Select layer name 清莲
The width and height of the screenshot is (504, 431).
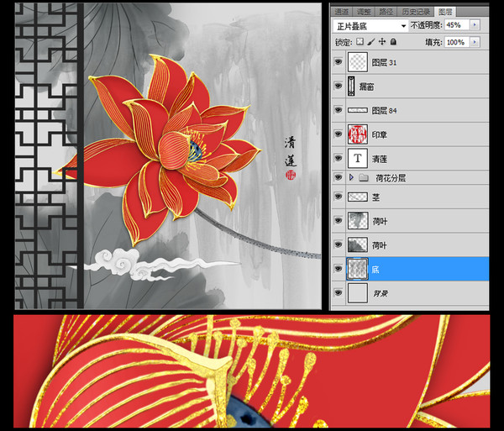point(380,159)
